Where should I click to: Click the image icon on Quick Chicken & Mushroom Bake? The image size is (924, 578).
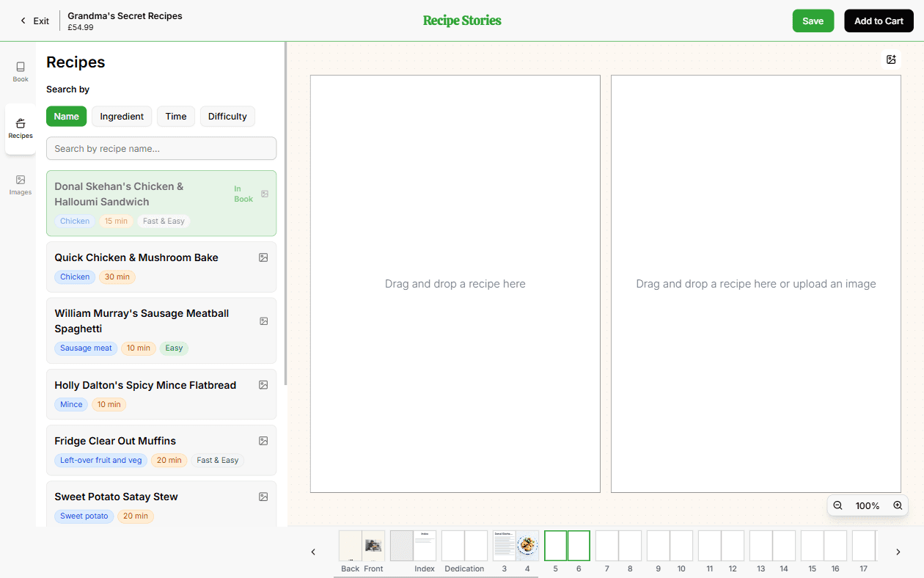tap(263, 257)
